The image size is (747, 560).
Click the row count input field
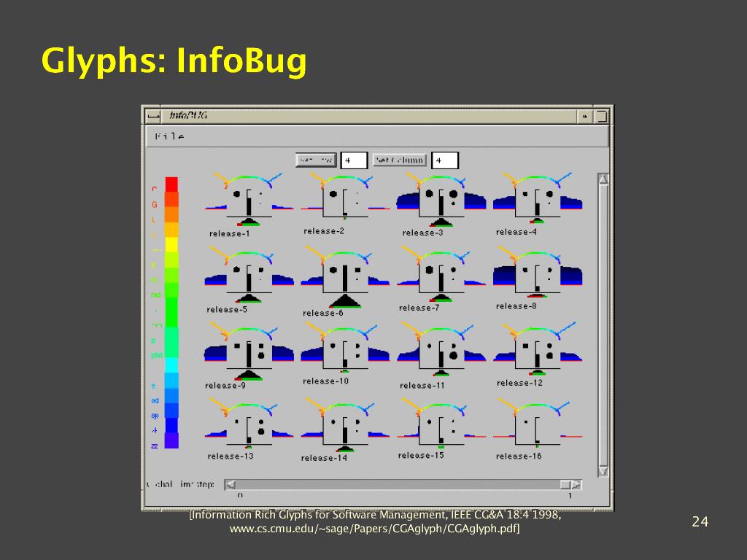(354, 160)
